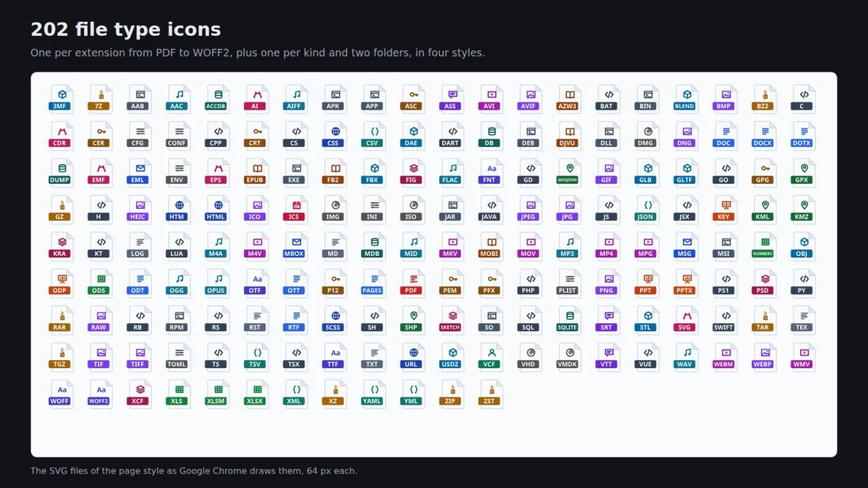
Task: Choose the XLSX spreadsheet icon
Action: (x=257, y=393)
